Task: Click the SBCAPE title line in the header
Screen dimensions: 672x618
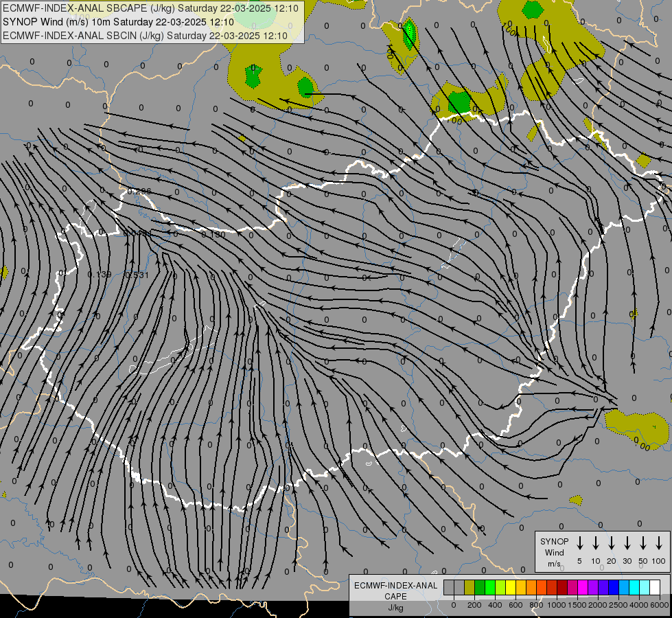Action: point(150,8)
